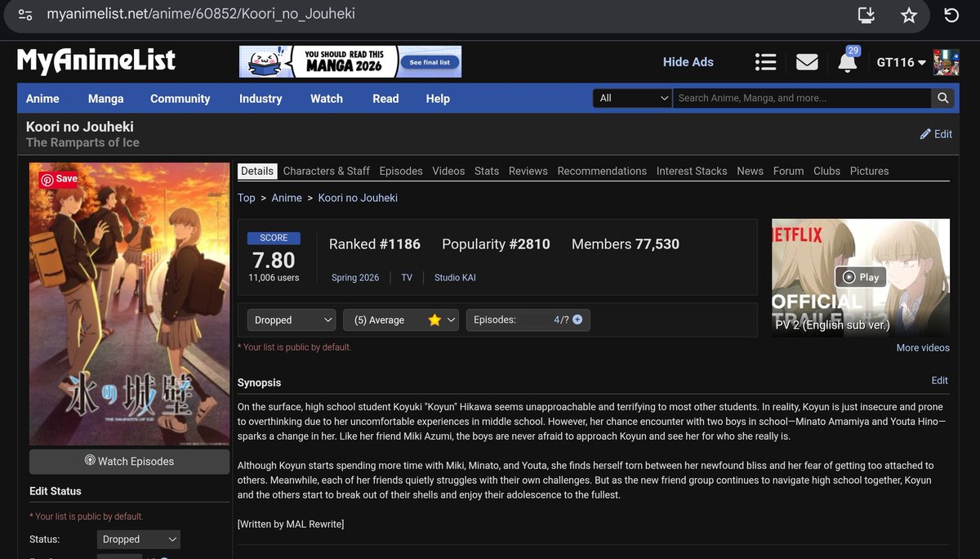Screen dimensions: 980x559
Task: Open the Community navigation menu
Action: pos(180,98)
